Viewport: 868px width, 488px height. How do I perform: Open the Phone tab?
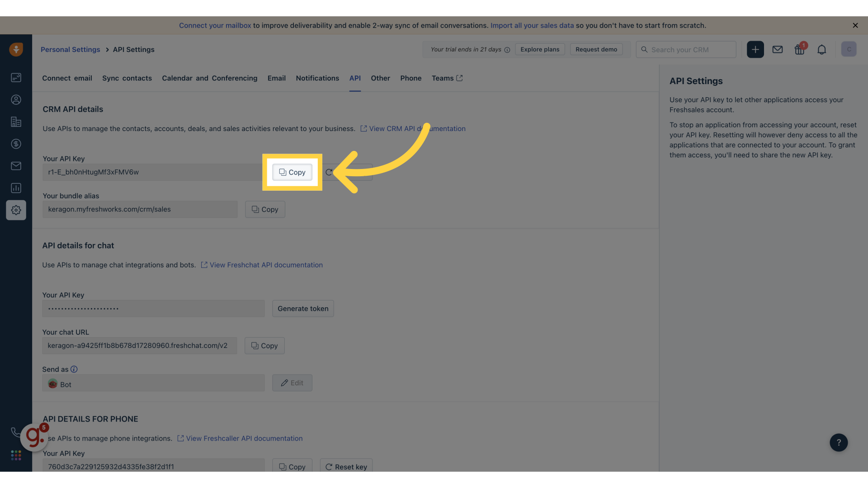click(x=410, y=78)
